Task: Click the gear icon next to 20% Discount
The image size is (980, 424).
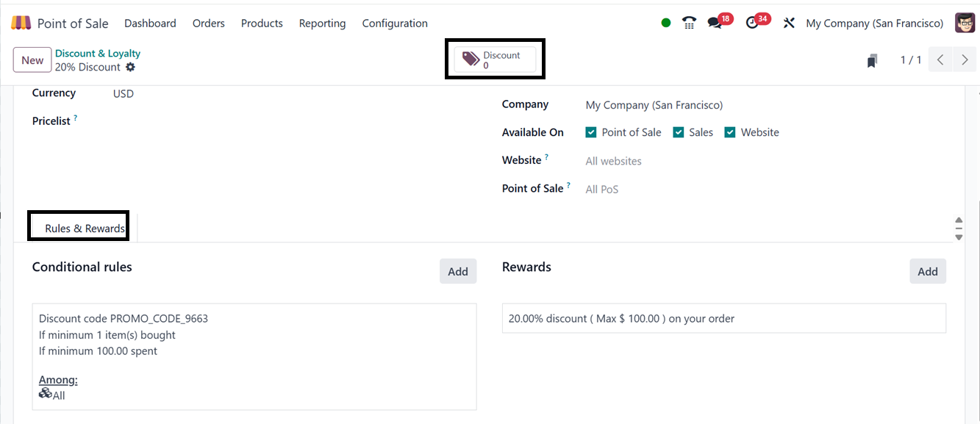Action: pos(130,67)
